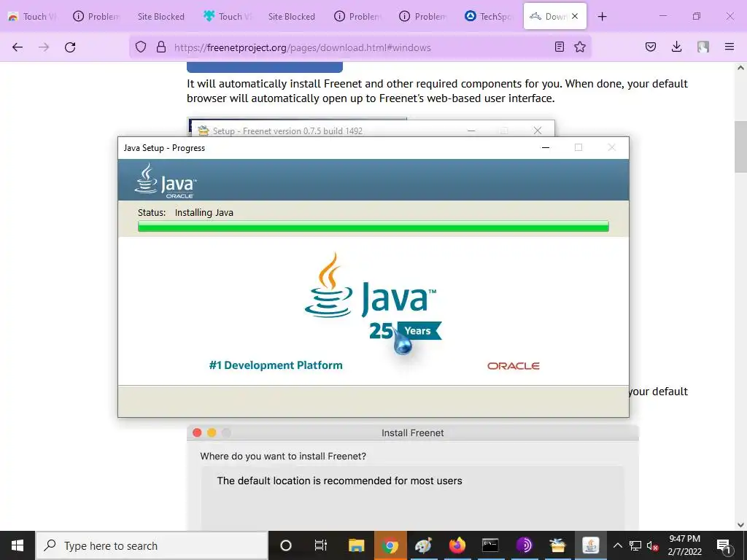Open the Action Center notifications icon
Image resolution: width=747 pixels, height=560 pixels.
point(724,545)
